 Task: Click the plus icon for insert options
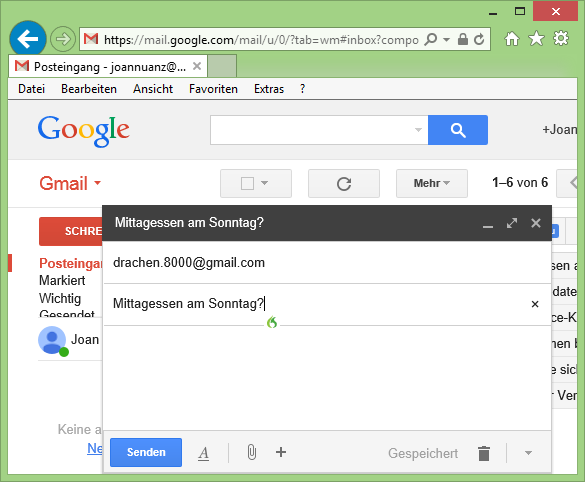pyautogui.click(x=281, y=452)
